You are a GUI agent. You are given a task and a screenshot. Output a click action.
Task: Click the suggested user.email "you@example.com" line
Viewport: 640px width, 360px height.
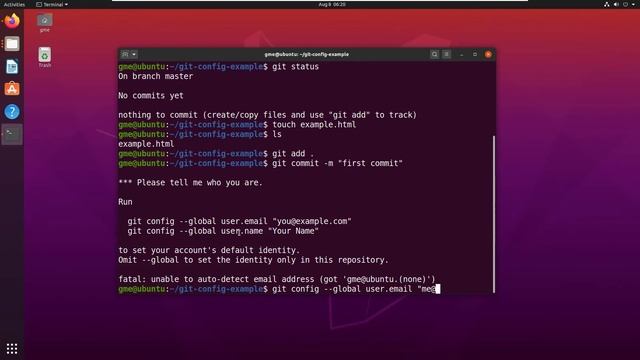point(239,221)
